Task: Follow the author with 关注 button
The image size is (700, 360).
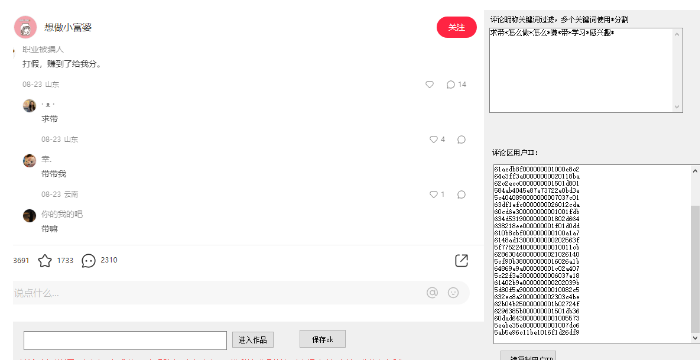Action: click(x=456, y=27)
